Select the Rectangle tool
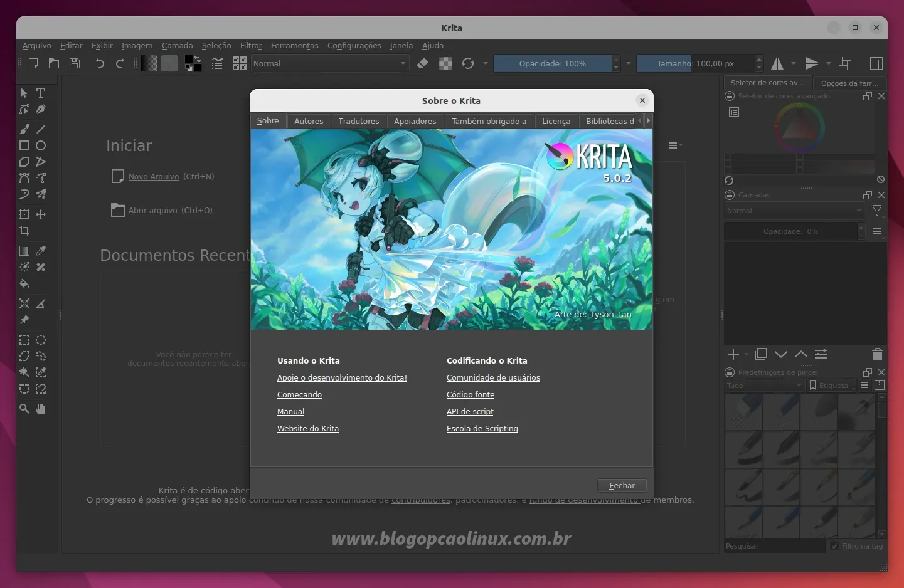904x588 pixels. [24, 145]
